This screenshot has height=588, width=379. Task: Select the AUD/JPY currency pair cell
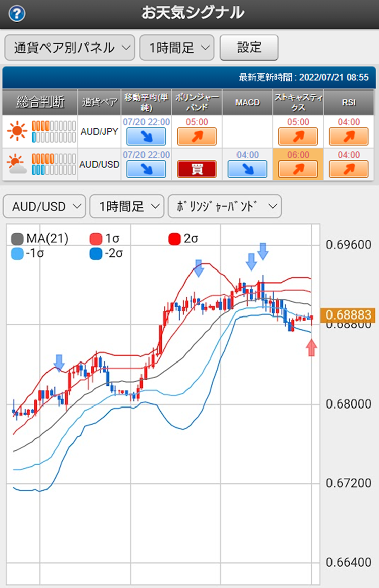pyautogui.click(x=100, y=131)
